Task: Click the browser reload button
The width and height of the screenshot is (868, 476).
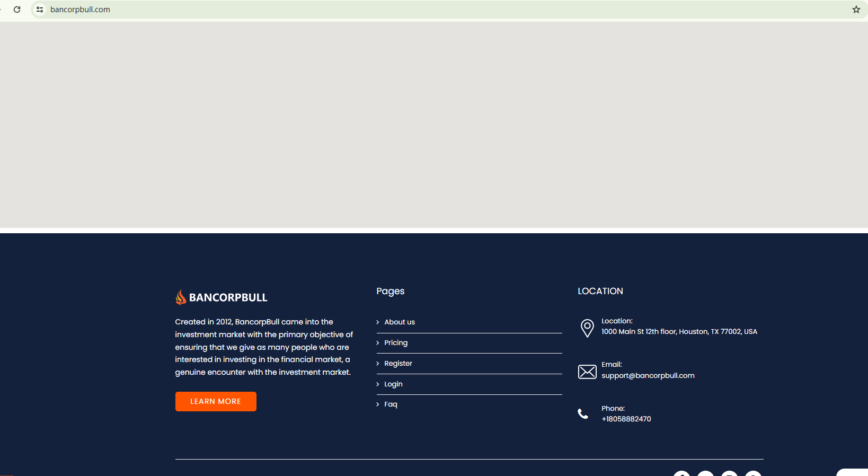Action: tap(17, 10)
